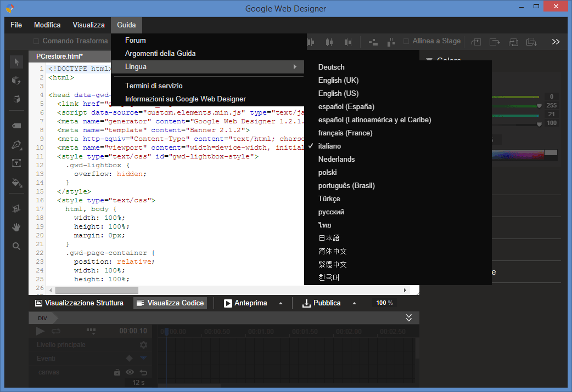Viewport: 572px width, 392px height.
Task: Click the send backward arrange icon
Action: point(494,42)
